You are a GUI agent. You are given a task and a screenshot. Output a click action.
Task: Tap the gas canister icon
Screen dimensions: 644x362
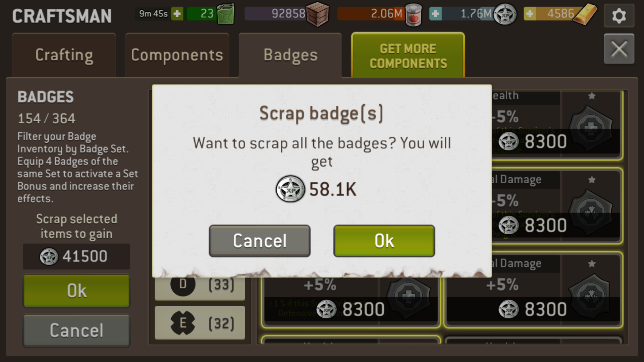tap(225, 14)
